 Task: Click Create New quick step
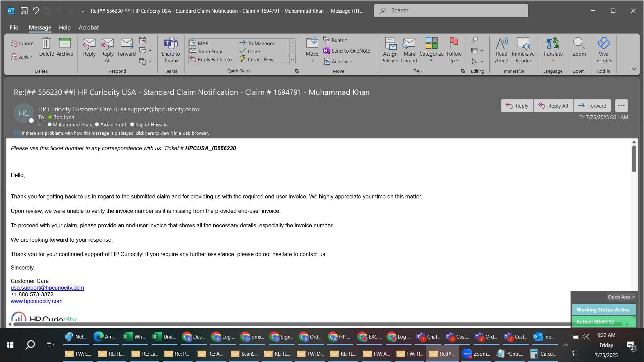[257, 59]
